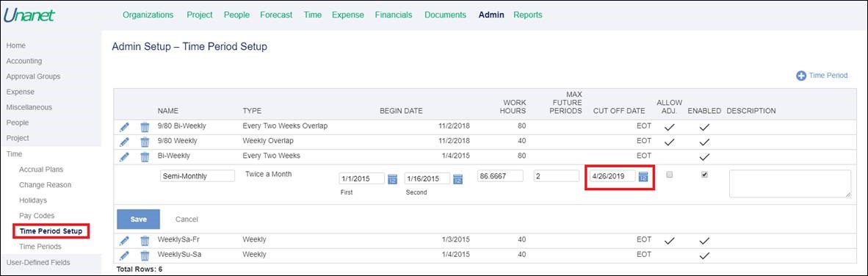The width and height of the screenshot is (868, 276).
Task: Delete the WeeklySa-Fr row trash icon
Action: [x=145, y=241]
